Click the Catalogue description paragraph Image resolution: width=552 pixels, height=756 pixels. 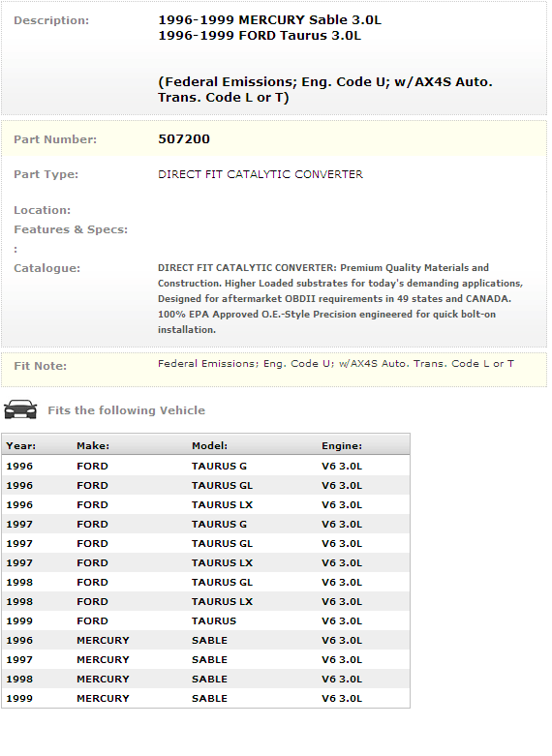point(340,299)
